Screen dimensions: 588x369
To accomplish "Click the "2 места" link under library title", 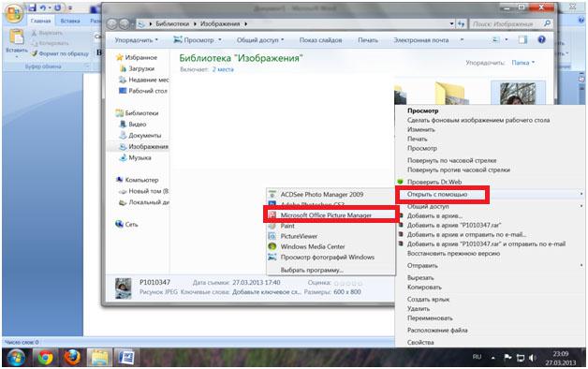I will pos(223,69).
